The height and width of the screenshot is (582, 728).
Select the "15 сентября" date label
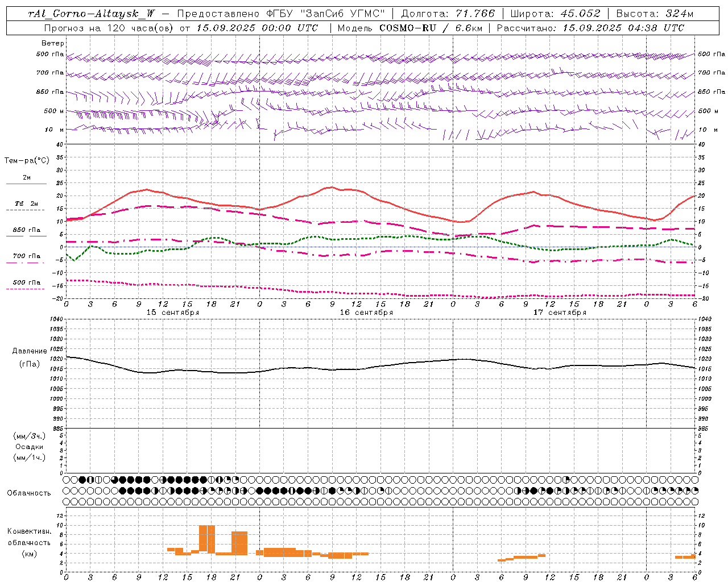pos(172,312)
